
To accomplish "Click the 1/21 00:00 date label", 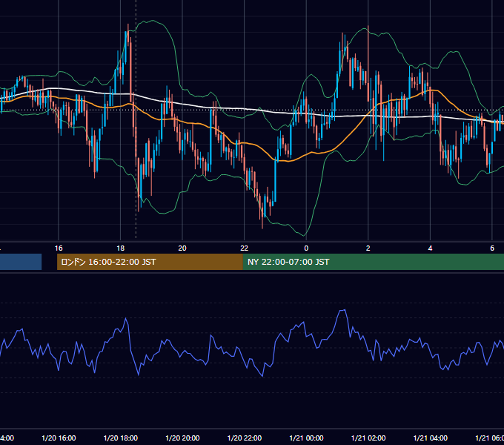I will pyautogui.click(x=306, y=438).
